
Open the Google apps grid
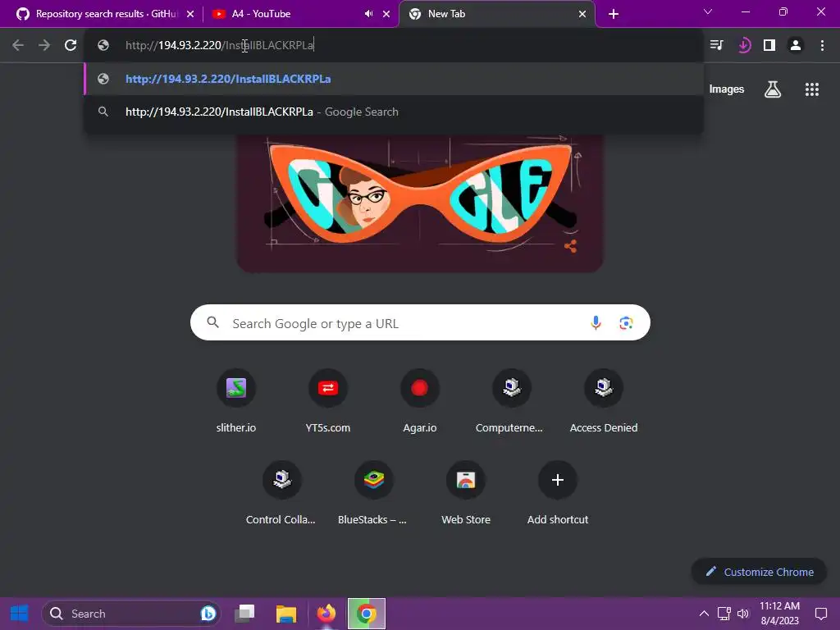[812, 89]
